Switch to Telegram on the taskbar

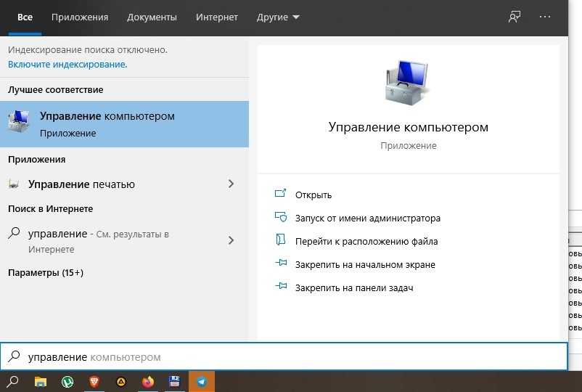(202, 382)
